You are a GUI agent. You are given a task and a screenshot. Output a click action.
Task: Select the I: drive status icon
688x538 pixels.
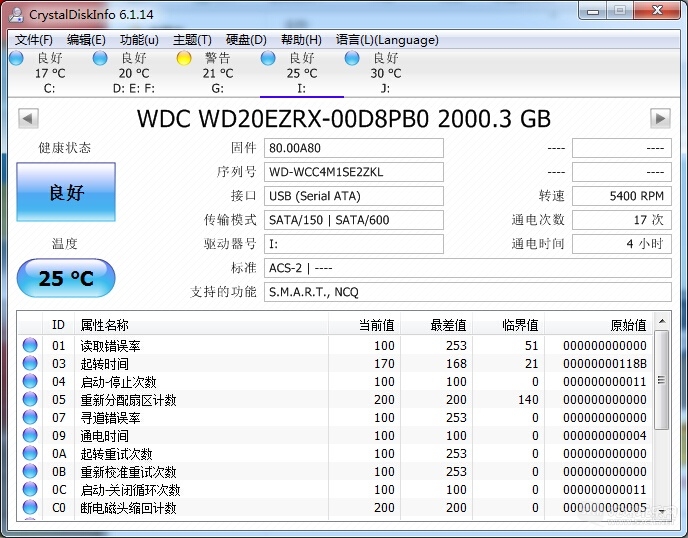click(x=268, y=58)
